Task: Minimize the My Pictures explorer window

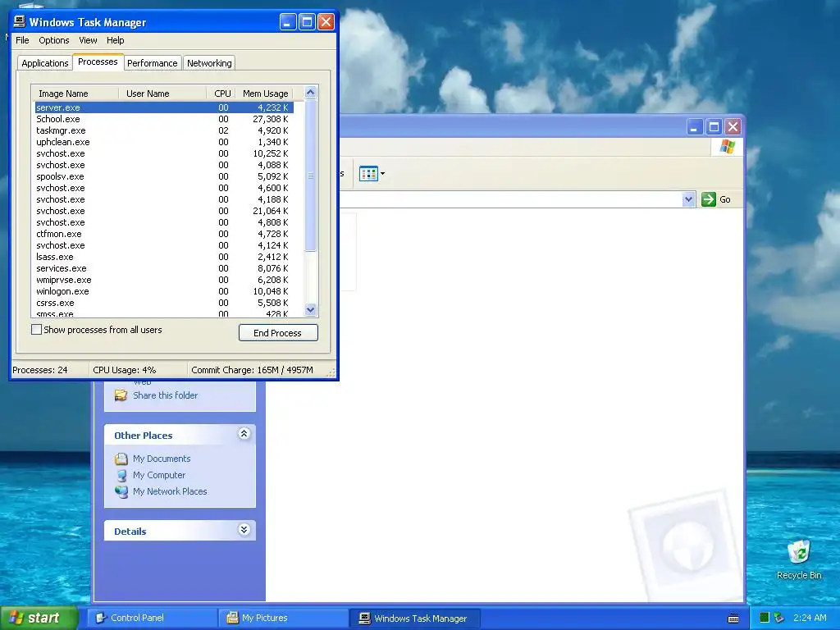Action: click(694, 127)
